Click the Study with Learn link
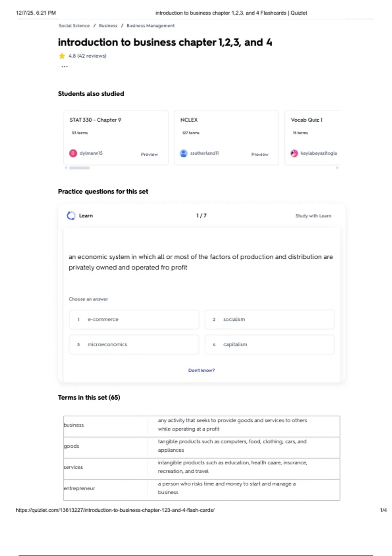The height and width of the screenshot is (556, 392). (313, 216)
